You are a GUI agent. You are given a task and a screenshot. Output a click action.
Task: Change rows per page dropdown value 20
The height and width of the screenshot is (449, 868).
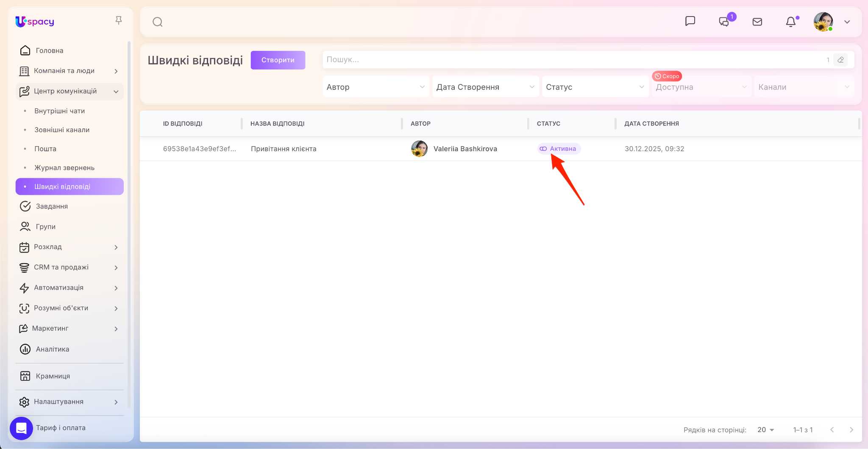click(765, 430)
